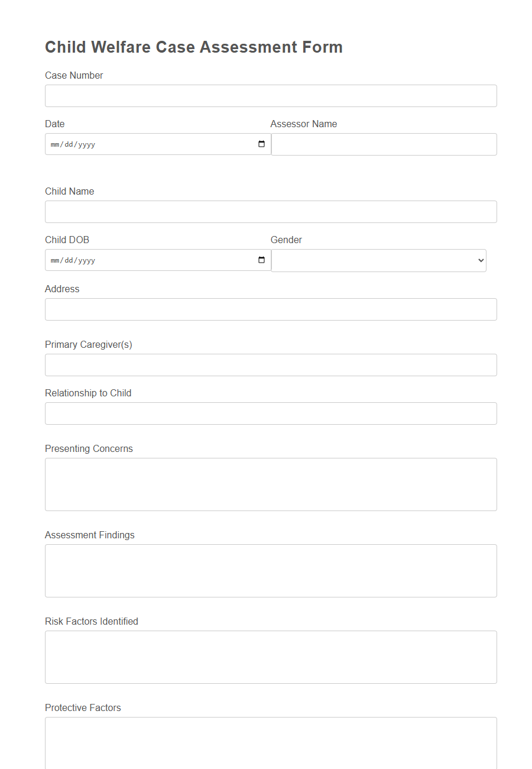Click the Assessor Name input field

coord(384,144)
